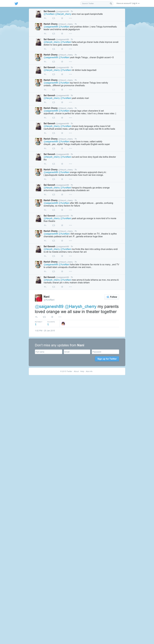Open the About footer link
This screenshot has height=644, width=154.
pos(76,371)
